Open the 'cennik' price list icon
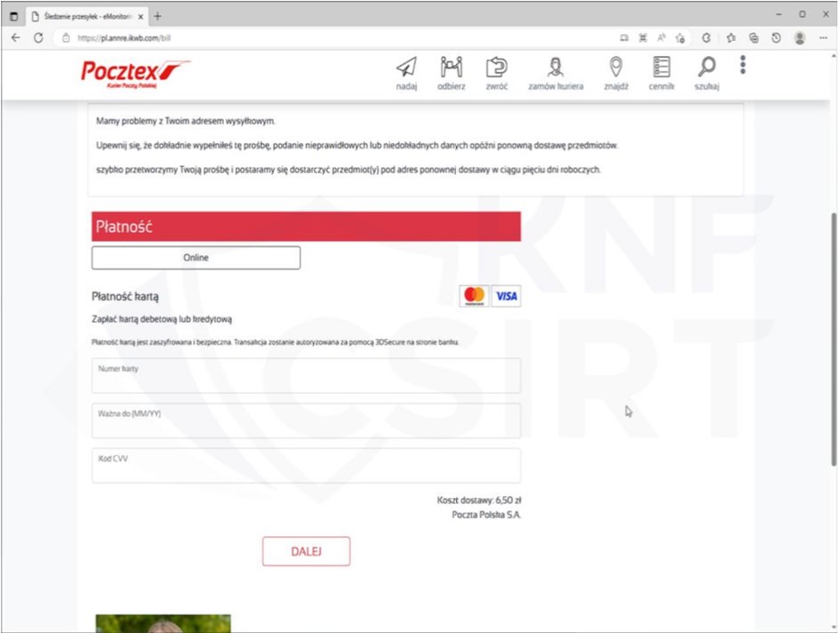This screenshot has height=633, width=840. tap(661, 68)
